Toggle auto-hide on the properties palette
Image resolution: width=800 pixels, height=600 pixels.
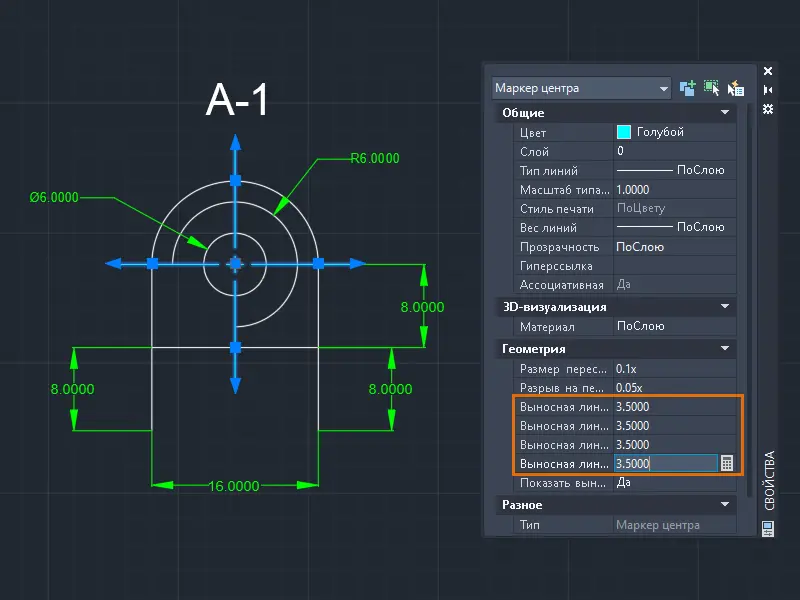pyautogui.click(x=768, y=90)
